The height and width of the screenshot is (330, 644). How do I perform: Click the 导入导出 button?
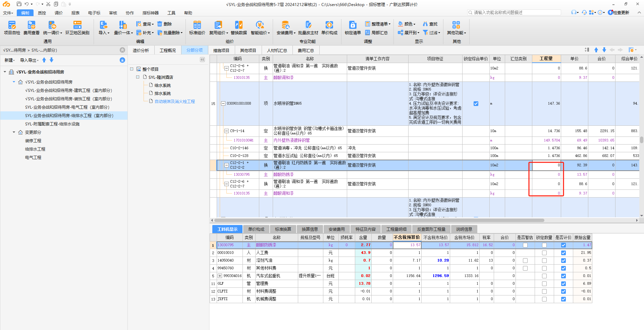[x=29, y=60]
